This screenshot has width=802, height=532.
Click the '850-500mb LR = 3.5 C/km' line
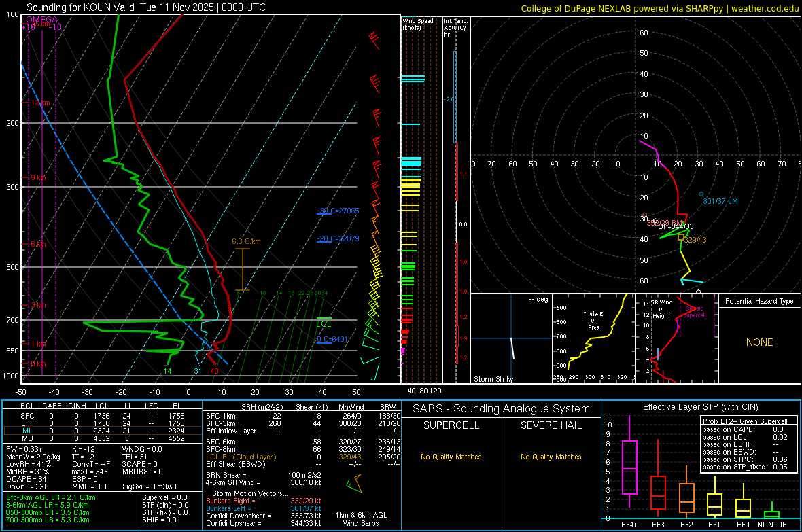pos(48,512)
